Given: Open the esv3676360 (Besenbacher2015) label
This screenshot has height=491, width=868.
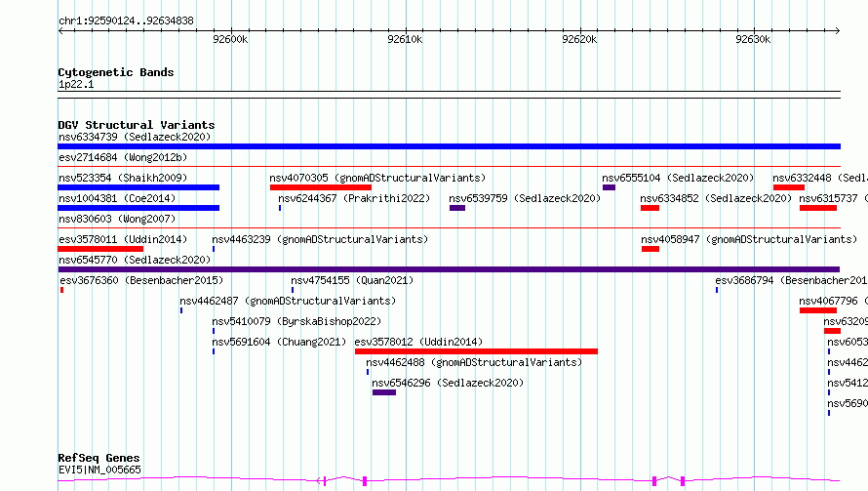Looking at the screenshot, I should 141,280.
